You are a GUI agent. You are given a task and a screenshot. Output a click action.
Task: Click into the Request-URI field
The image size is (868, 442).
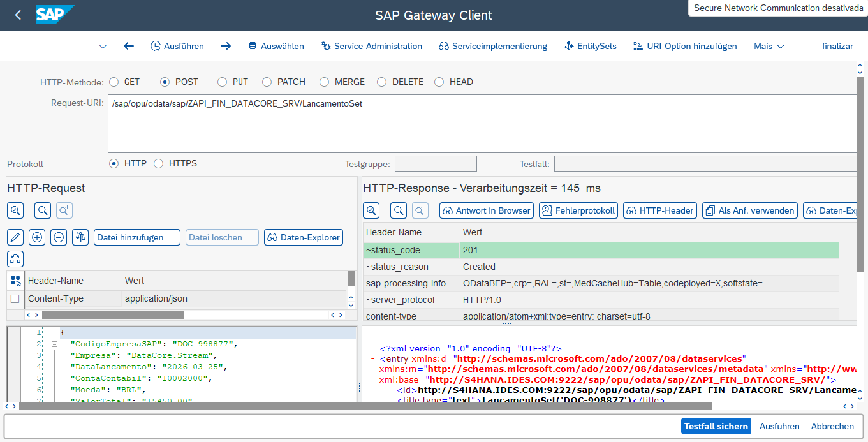pos(482,124)
